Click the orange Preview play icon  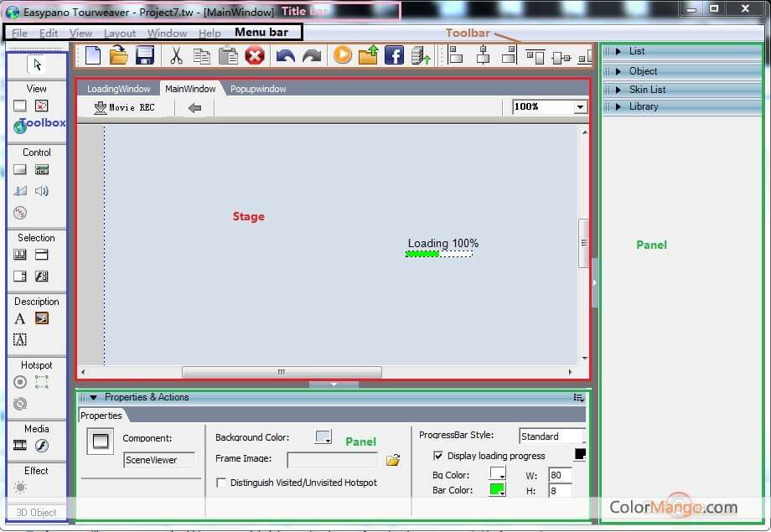pyautogui.click(x=342, y=56)
